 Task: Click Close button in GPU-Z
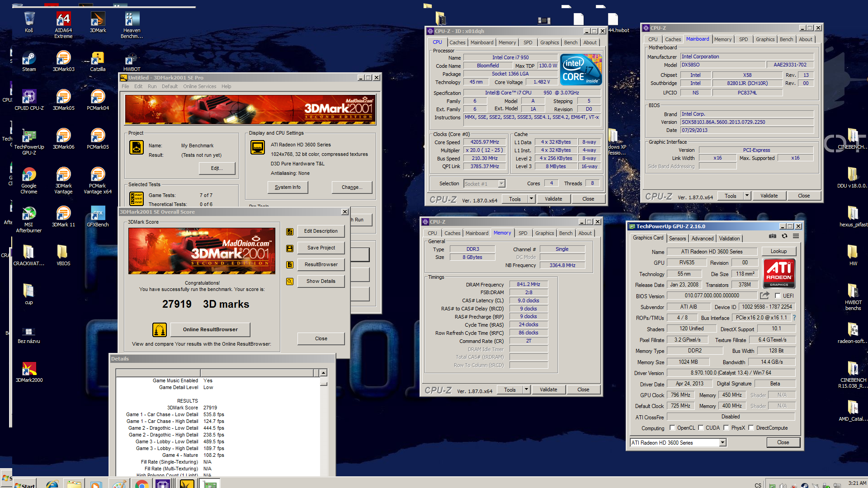tap(783, 442)
